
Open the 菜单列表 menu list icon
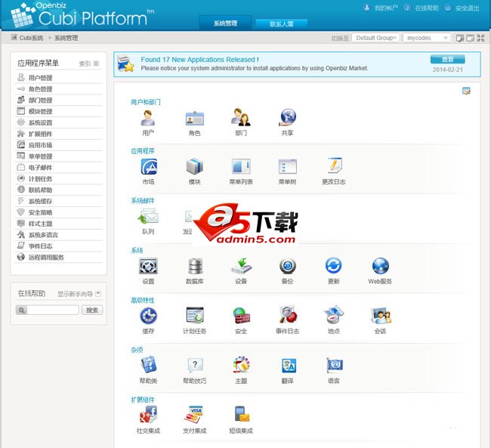point(241,166)
